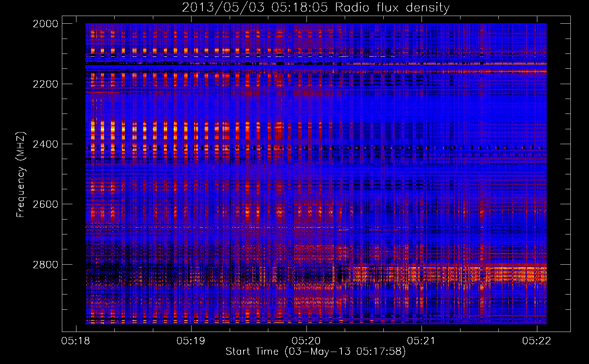Click the 2200 frequency tick label
The height and width of the screenshot is (364, 589).
46,84
